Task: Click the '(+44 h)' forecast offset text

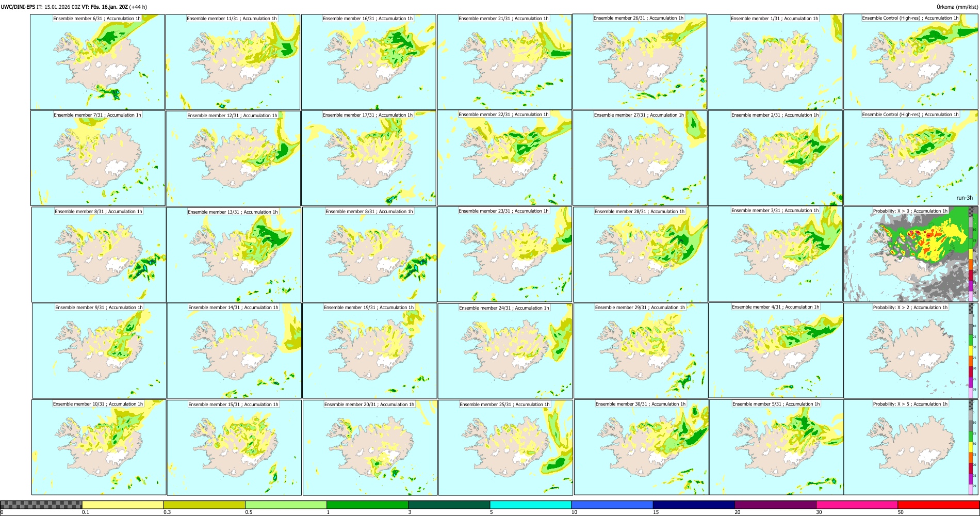Action: point(138,7)
